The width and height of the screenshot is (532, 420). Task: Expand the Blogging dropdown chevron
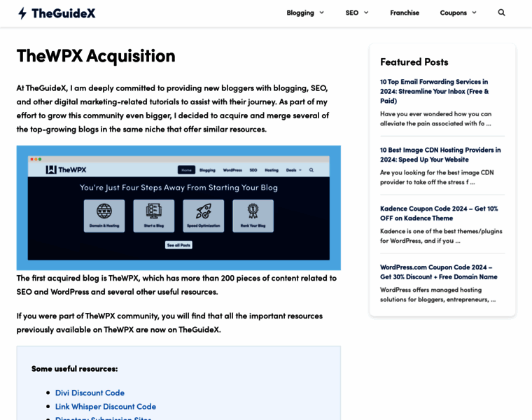click(321, 13)
